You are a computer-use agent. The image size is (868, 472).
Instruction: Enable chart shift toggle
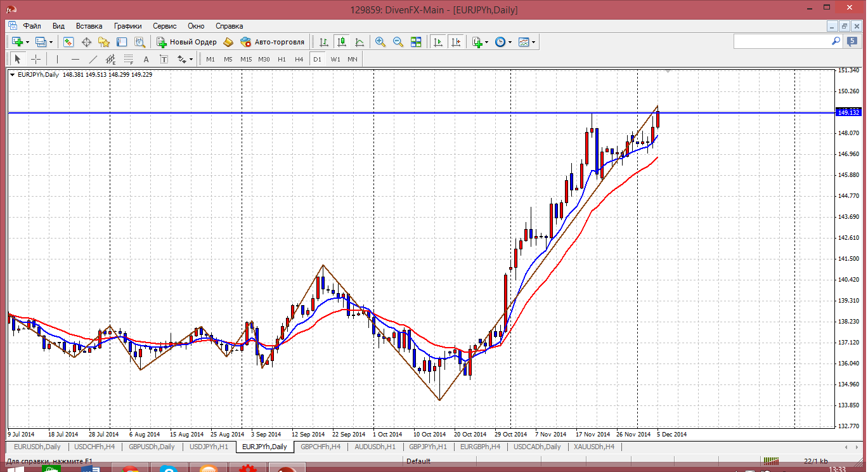click(x=455, y=42)
